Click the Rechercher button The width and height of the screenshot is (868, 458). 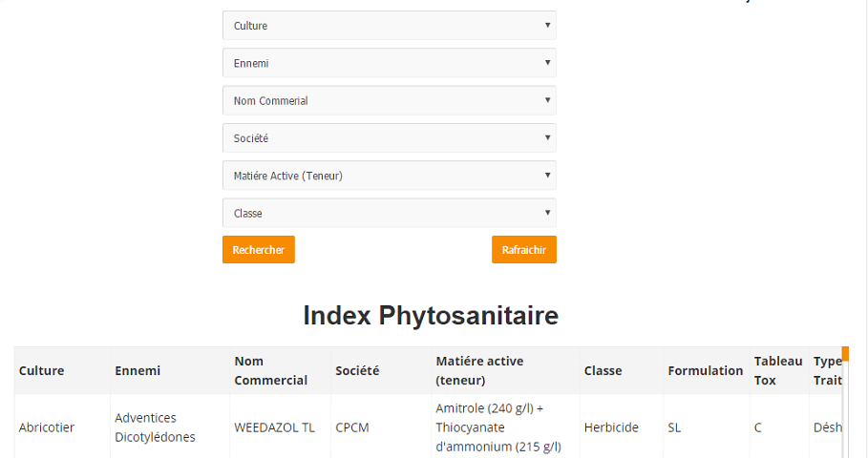(259, 250)
